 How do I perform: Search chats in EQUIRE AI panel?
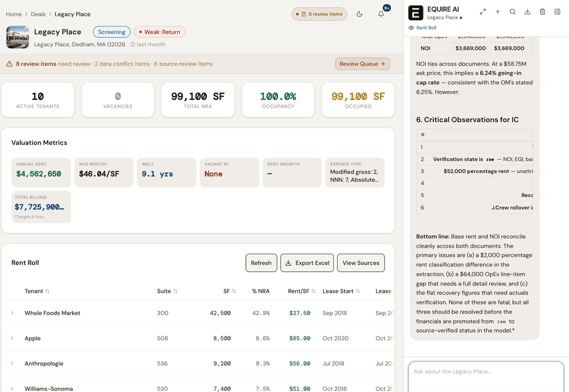click(x=512, y=11)
